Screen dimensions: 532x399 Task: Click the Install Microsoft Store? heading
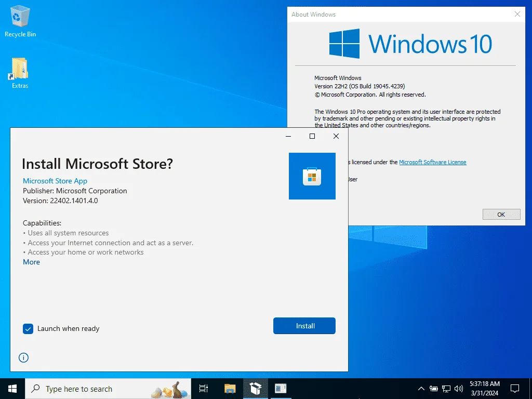coord(97,164)
